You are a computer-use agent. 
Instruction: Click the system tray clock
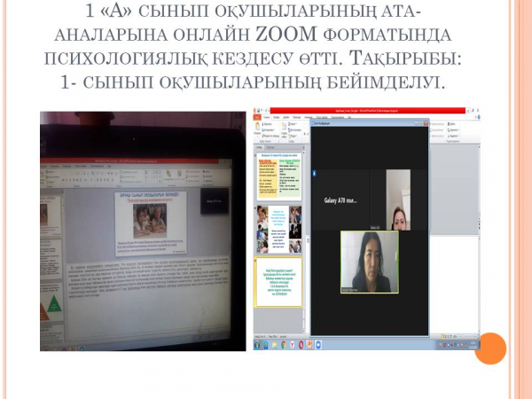click(473, 344)
